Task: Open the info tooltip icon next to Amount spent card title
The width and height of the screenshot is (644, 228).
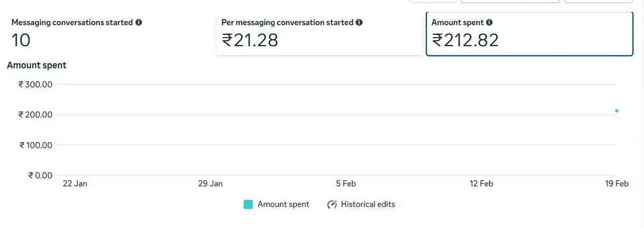Action: click(489, 23)
